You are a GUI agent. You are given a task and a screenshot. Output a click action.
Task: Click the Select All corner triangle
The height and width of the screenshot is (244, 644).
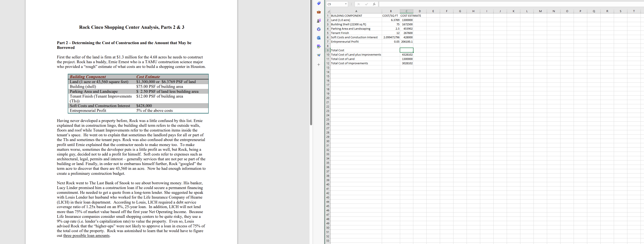(x=328, y=11)
